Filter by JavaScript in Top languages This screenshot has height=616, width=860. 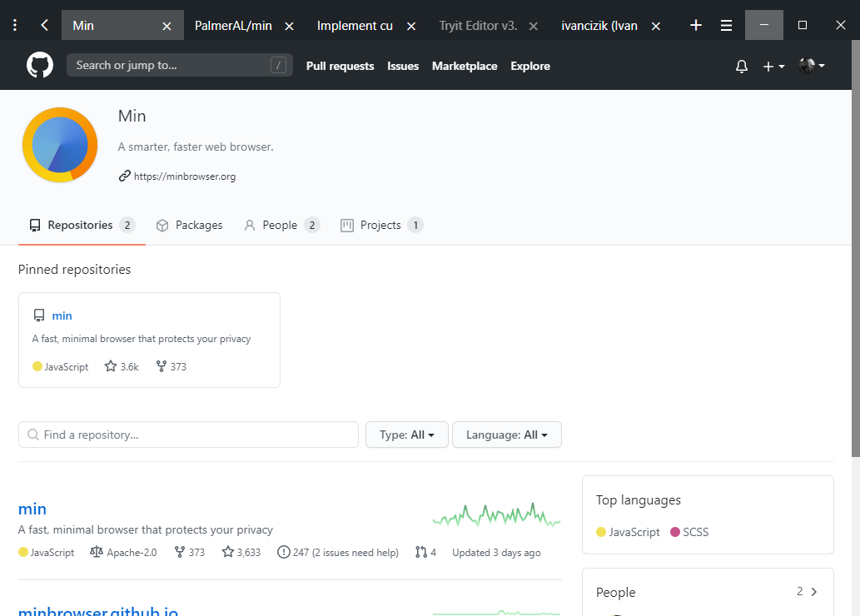628,532
